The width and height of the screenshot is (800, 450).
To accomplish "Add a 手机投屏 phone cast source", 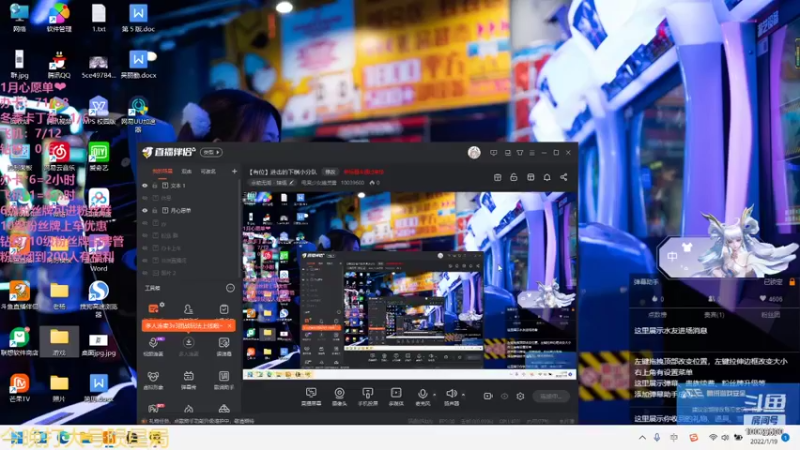I will pyautogui.click(x=367, y=396).
